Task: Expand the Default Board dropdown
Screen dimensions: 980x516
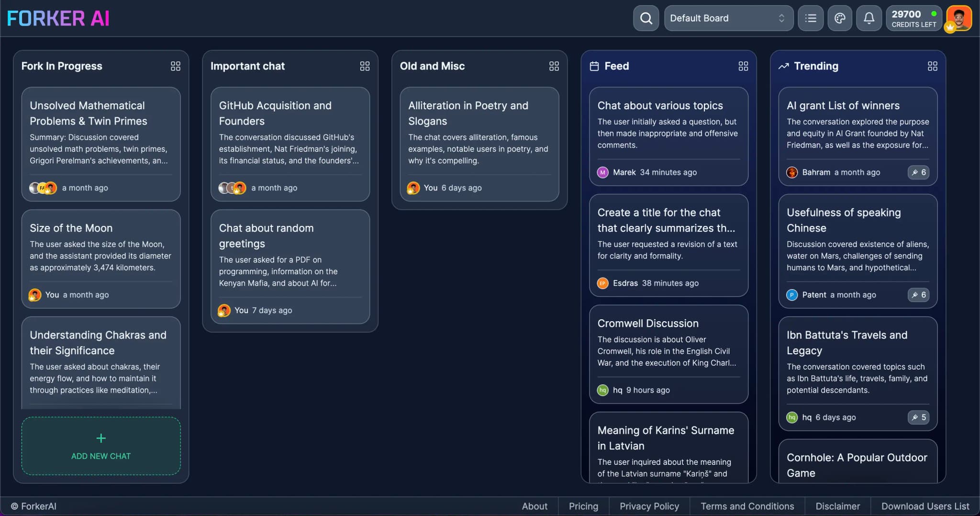Action: point(728,19)
